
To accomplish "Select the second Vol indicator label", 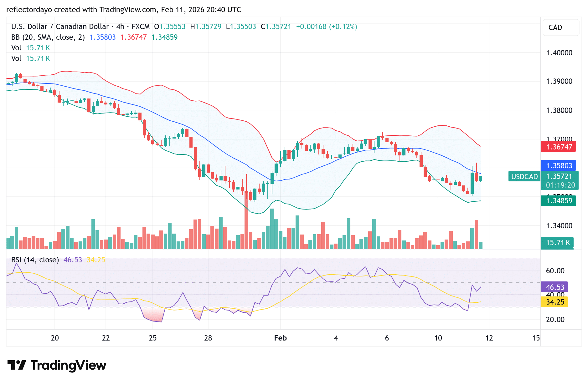I will 16,58.
